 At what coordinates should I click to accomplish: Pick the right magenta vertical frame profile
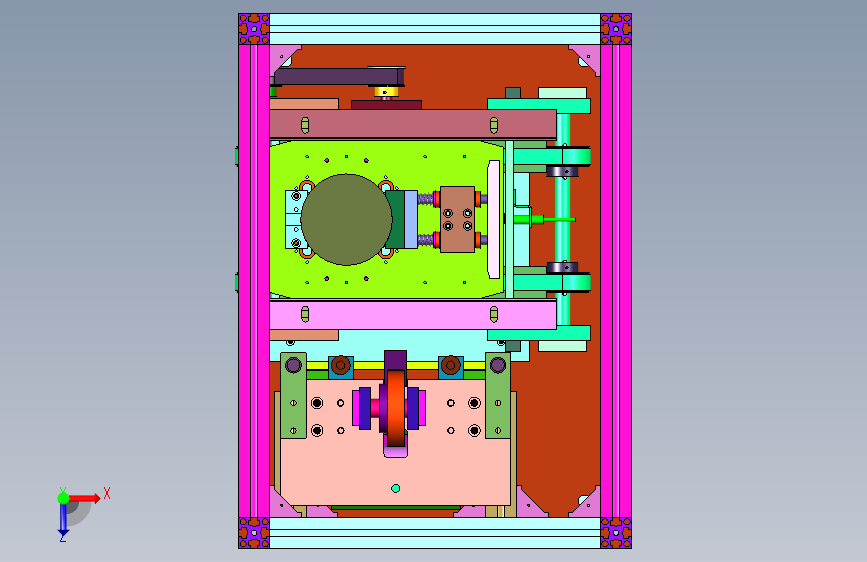pyautogui.click(x=616, y=281)
